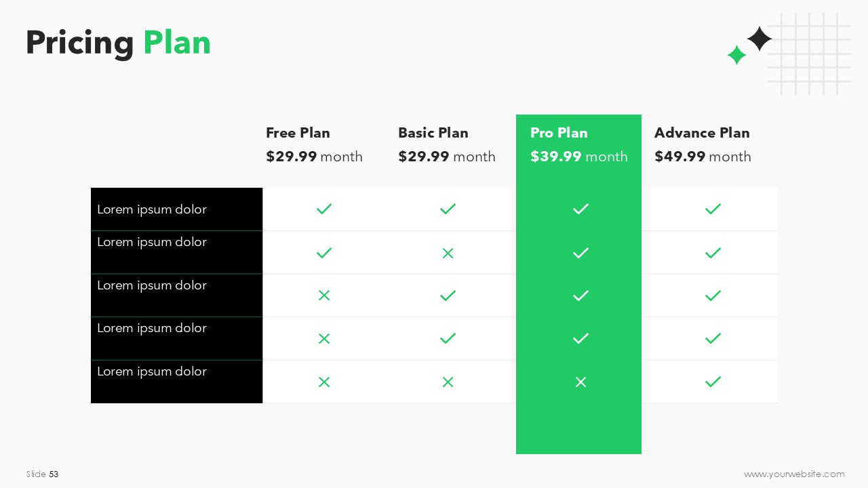Click the green four-pointed star icon

pyautogui.click(x=736, y=55)
